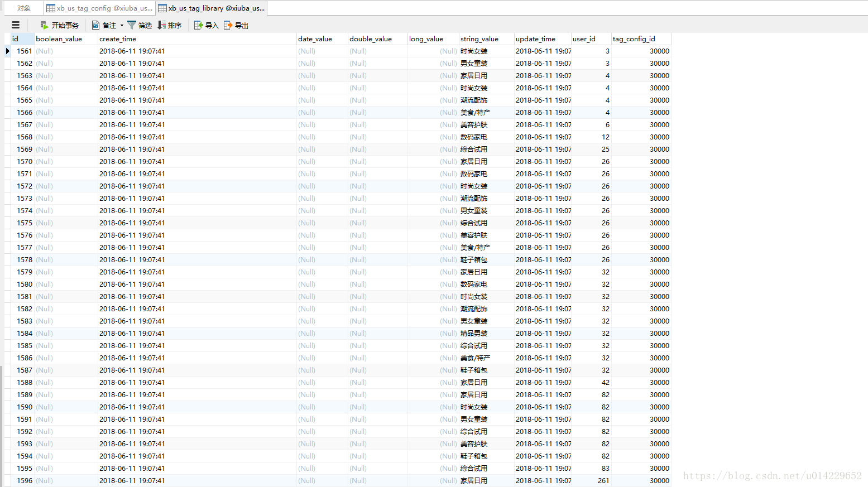The height and width of the screenshot is (487, 868).
Task: Click the user_id column header
Action: click(591, 39)
